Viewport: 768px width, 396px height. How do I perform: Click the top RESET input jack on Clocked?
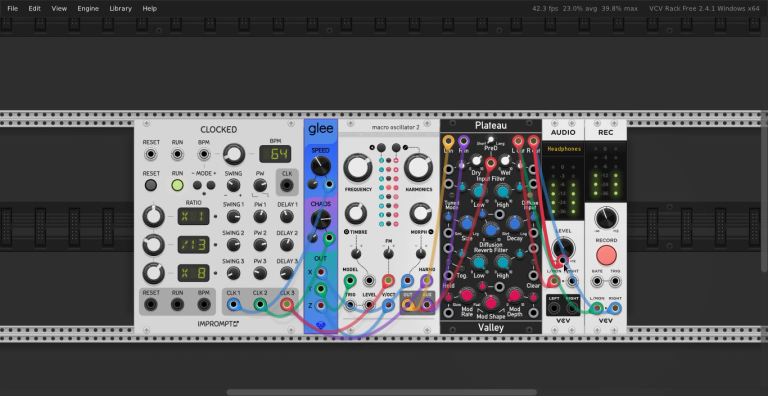[151, 154]
